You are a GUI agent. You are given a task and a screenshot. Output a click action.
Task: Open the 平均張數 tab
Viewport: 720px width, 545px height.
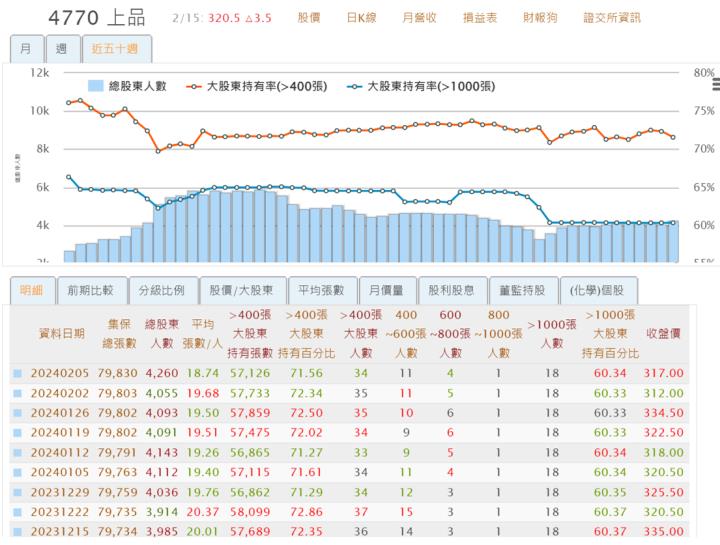(322, 290)
